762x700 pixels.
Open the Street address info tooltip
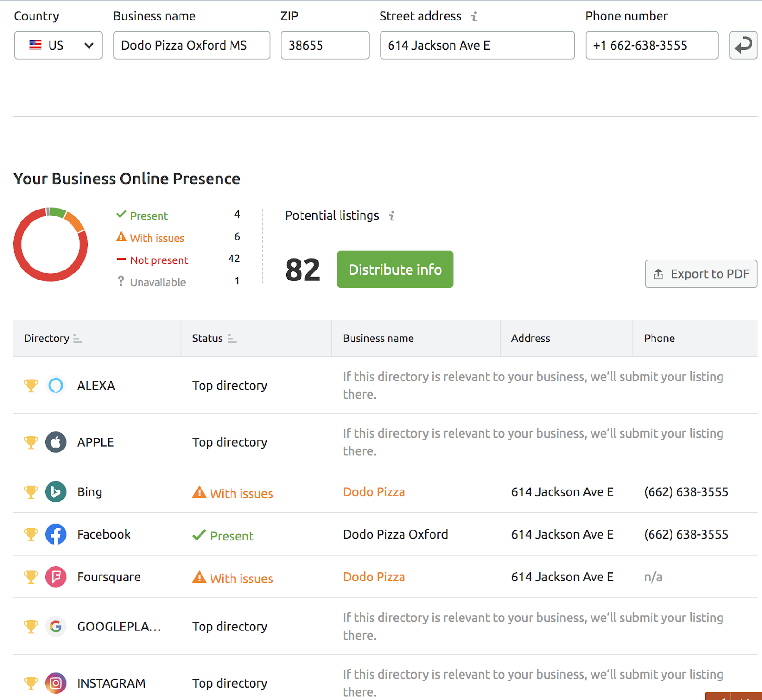pos(474,16)
